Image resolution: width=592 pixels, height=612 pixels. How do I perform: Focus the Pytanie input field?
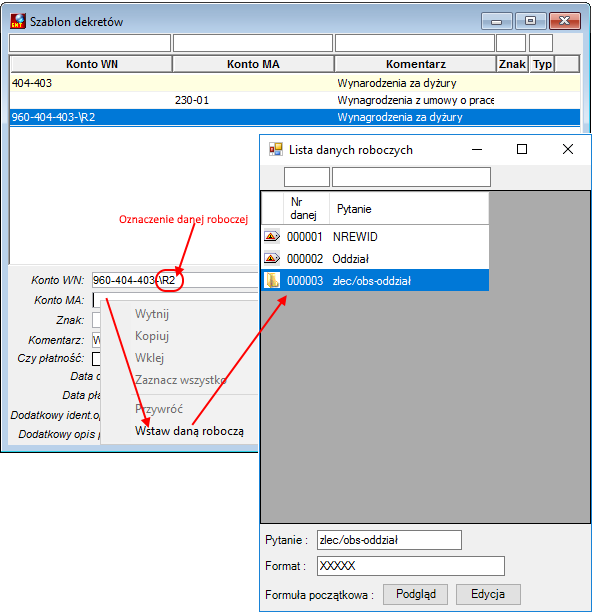389,540
